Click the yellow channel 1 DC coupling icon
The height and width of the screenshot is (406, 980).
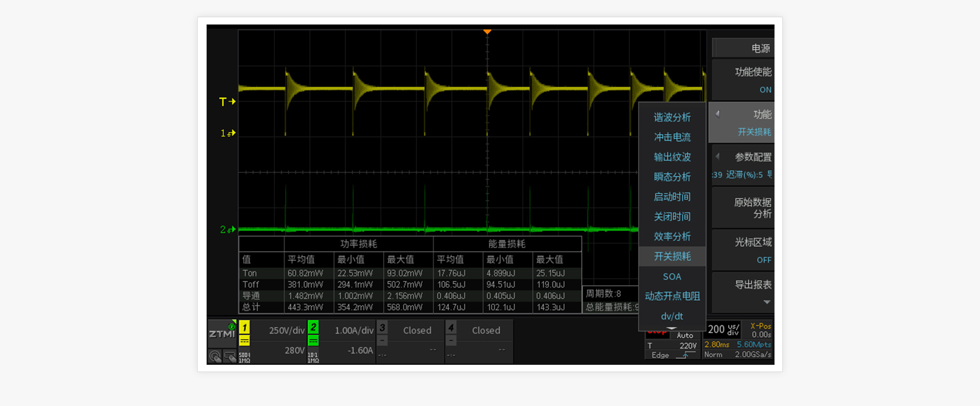[x=244, y=340]
